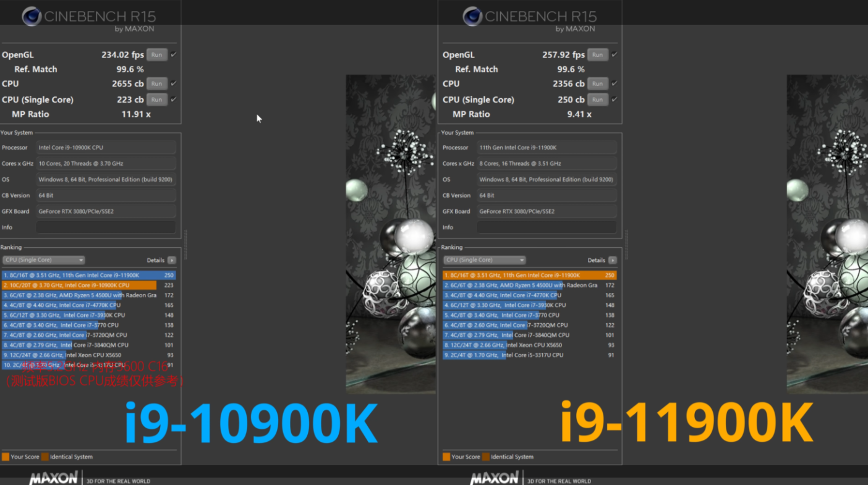Click the Details arrow icon in the i9-11900K window
This screenshot has width=868, height=485.
tap(612, 260)
